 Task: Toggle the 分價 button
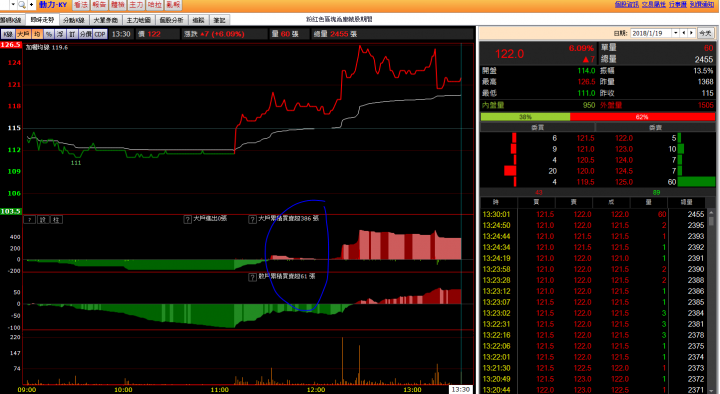85,34
